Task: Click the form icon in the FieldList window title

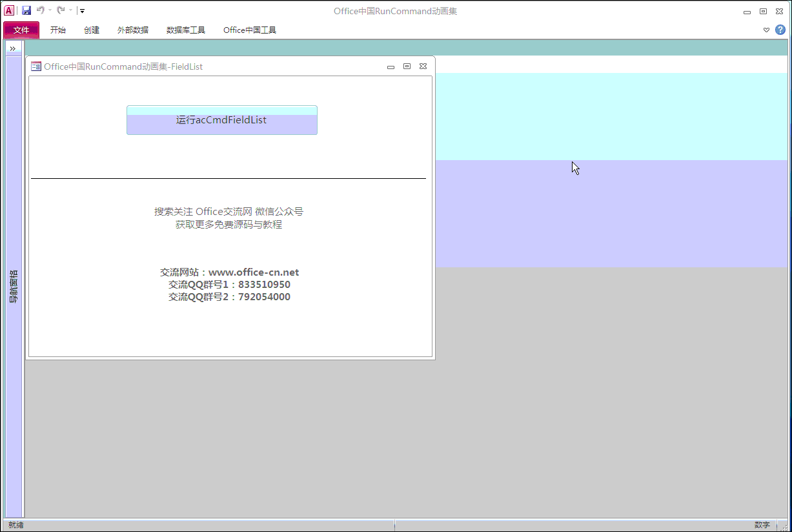Action: [x=36, y=66]
